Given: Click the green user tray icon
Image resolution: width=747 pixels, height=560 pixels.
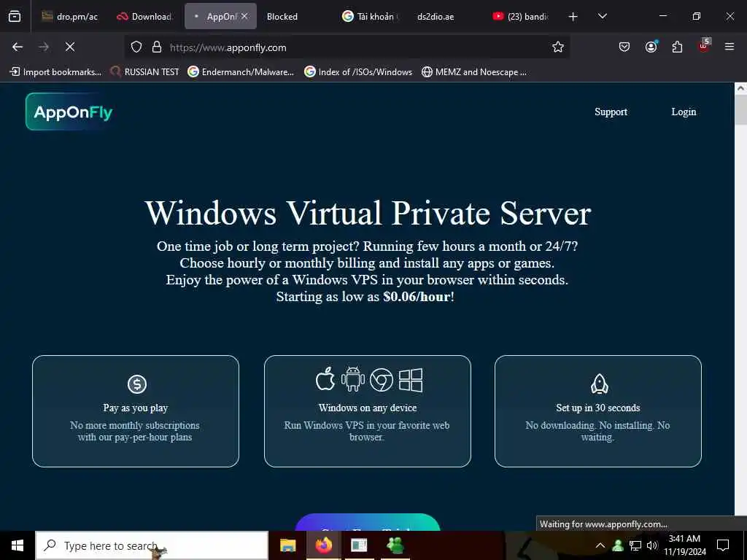Looking at the screenshot, I should point(618,545).
